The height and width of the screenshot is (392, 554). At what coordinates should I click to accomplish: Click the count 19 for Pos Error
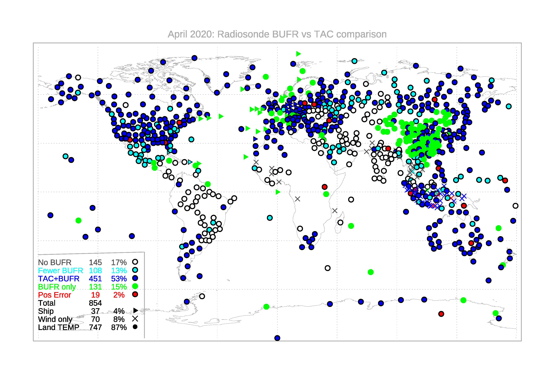point(95,295)
